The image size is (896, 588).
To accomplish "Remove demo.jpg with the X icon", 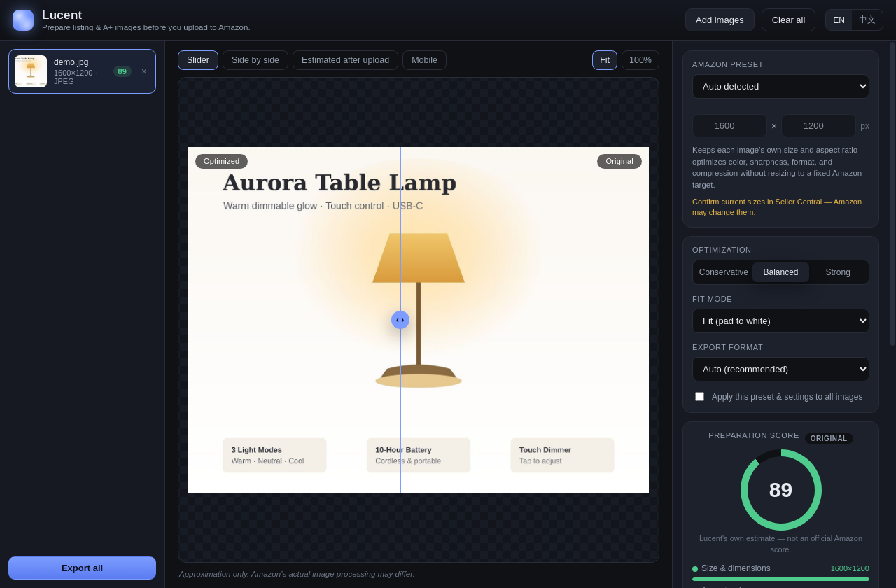I will pos(144,71).
